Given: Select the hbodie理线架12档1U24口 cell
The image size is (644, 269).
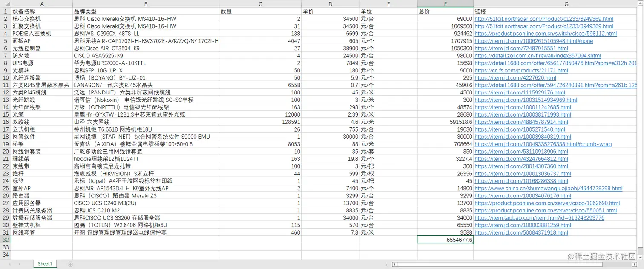Looking at the screenshot, I should click(x=146, y=159).
